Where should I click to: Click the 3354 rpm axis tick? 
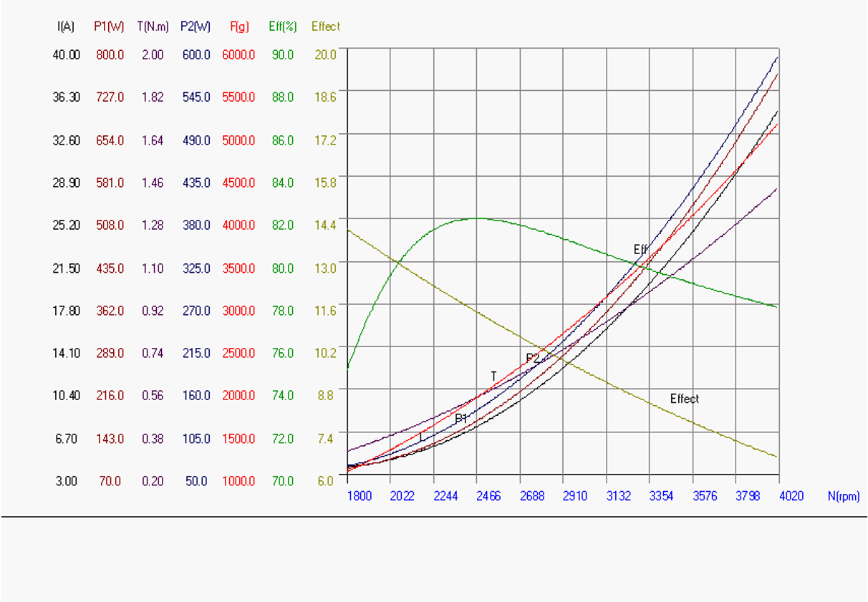click(x=662, y=496)
